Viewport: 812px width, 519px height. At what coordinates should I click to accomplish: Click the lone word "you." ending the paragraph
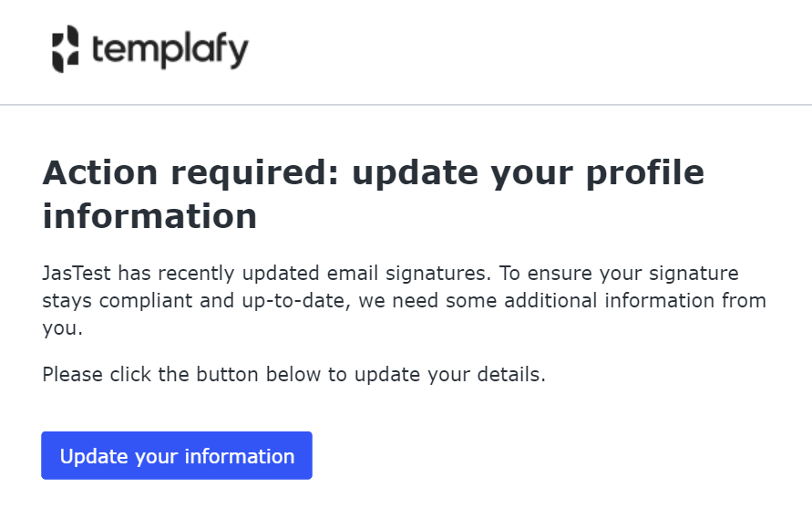pos(62,328)
